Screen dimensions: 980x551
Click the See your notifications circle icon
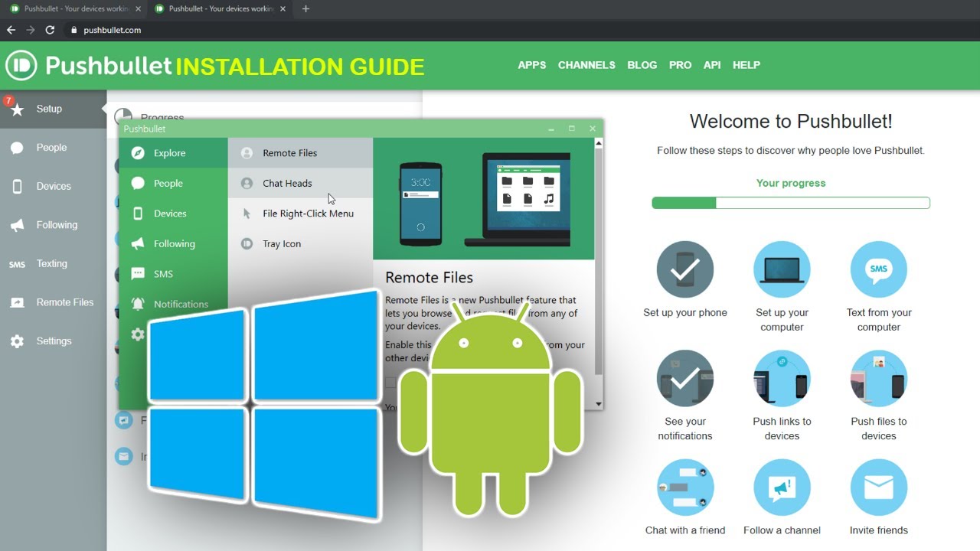(685, 378)
